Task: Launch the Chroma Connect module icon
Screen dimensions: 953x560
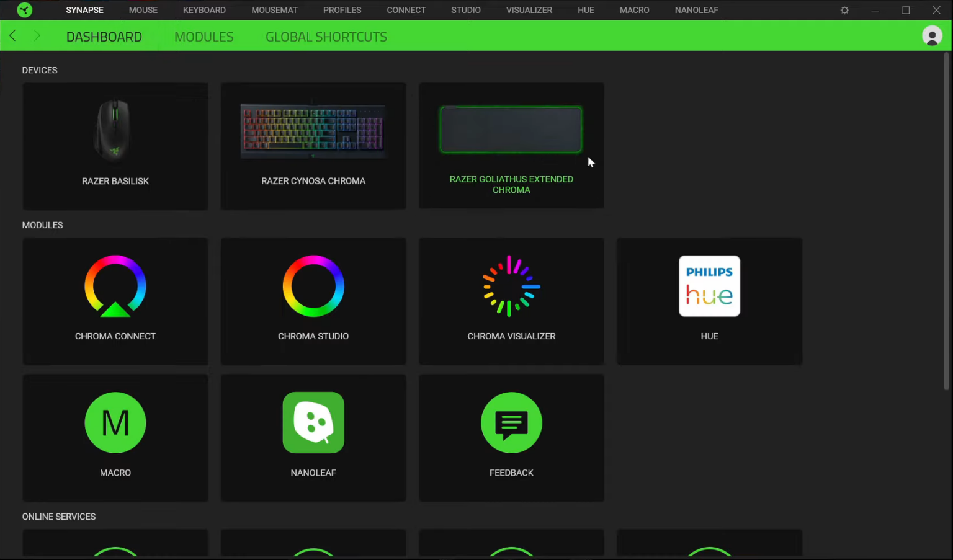Action: pos(115,286)
